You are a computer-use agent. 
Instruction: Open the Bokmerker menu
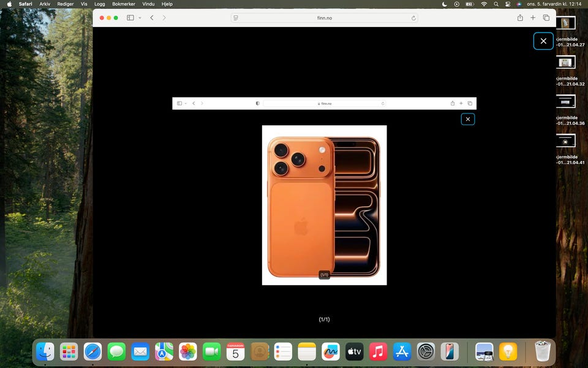(124, 4)
